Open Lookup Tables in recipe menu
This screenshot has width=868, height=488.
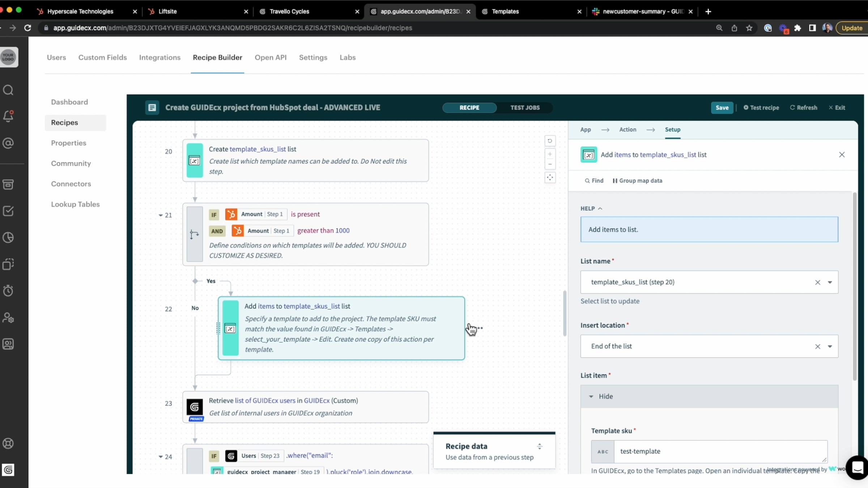click(x=75, y=204)
